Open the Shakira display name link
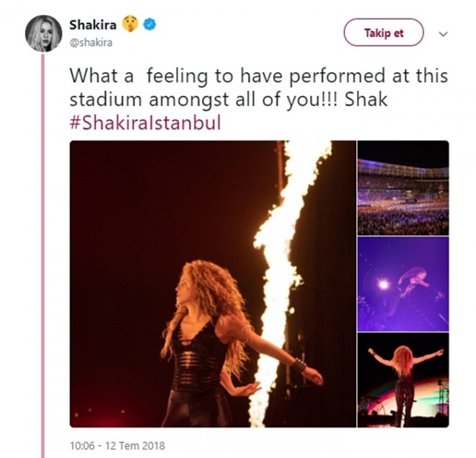 92,25
